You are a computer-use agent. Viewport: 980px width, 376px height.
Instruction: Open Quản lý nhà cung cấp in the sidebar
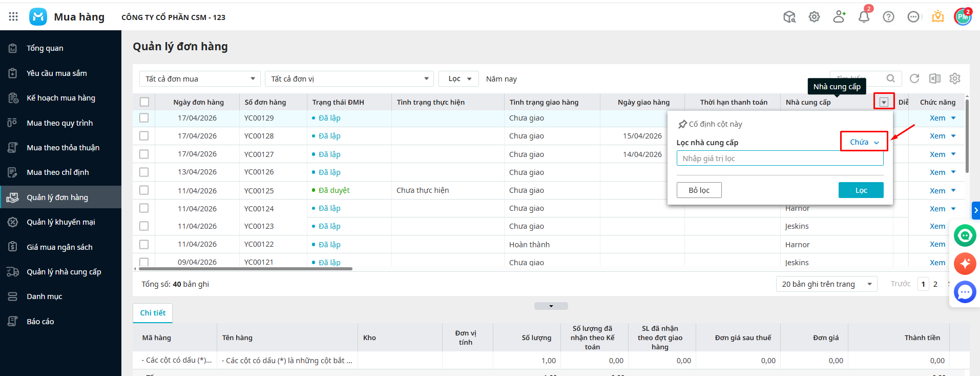(x=64, y=272)
